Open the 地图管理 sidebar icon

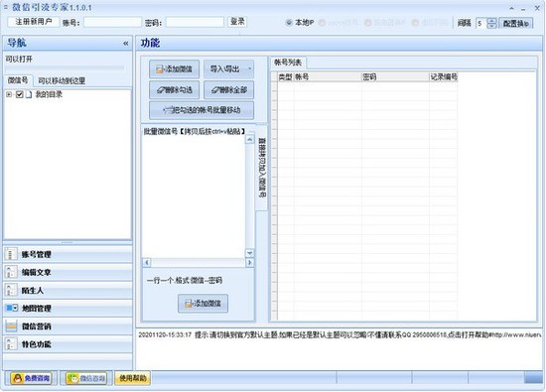pos(12,308)
